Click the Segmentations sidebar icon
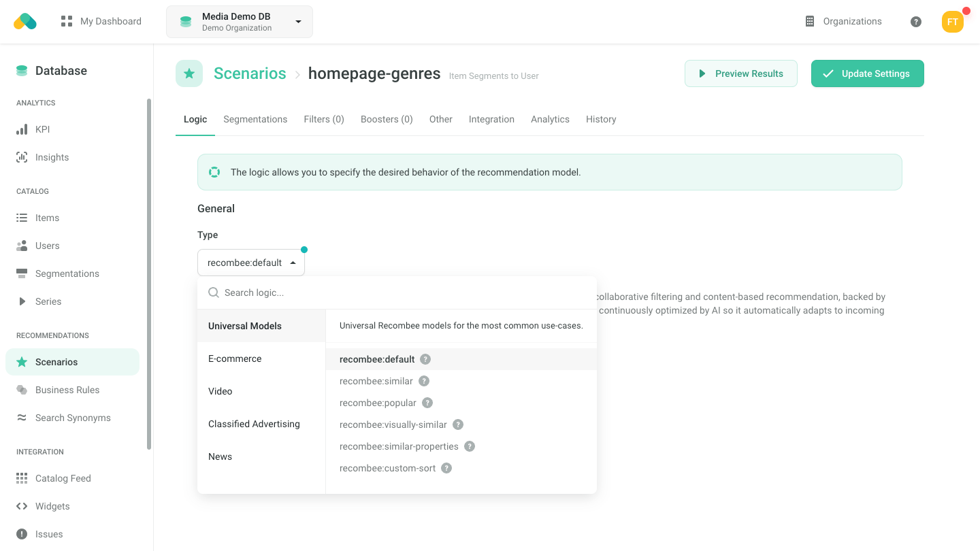The height and width of the screenshot is (551, 980). coord(22,273)
